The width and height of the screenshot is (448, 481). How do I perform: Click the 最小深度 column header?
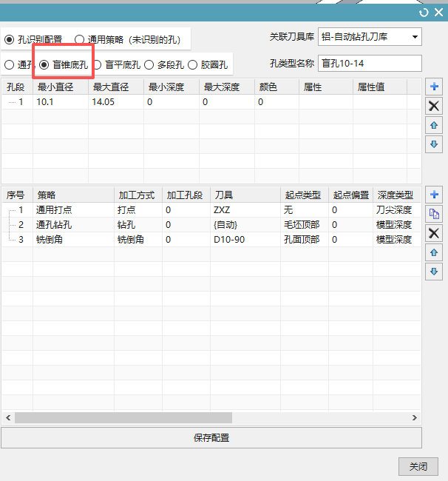[x=172, y=87]
